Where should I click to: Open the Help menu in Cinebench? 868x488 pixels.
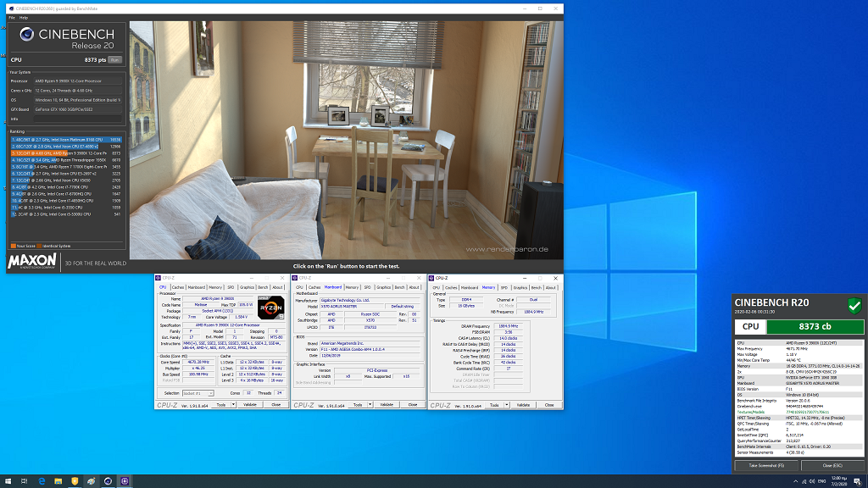24,18
